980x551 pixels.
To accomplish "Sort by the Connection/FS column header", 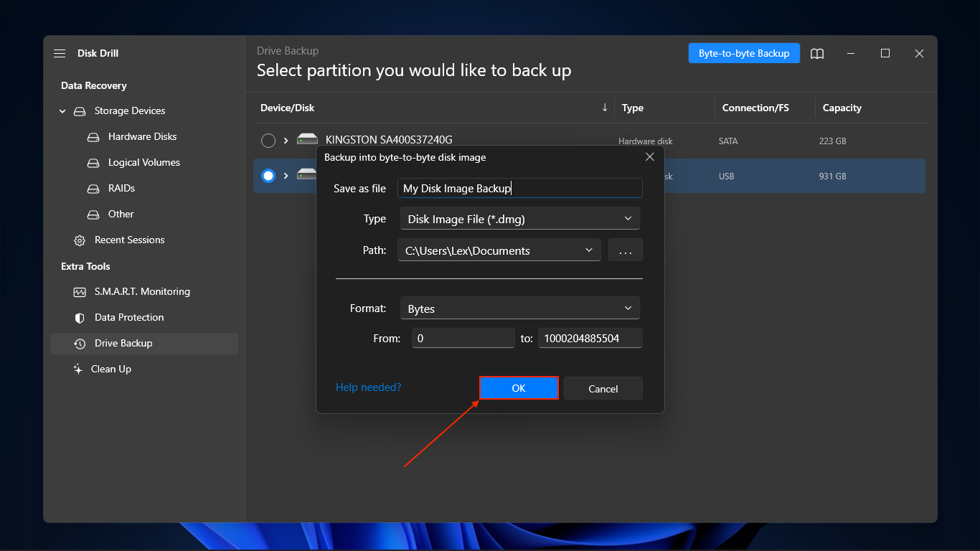I will coord(755,108).
